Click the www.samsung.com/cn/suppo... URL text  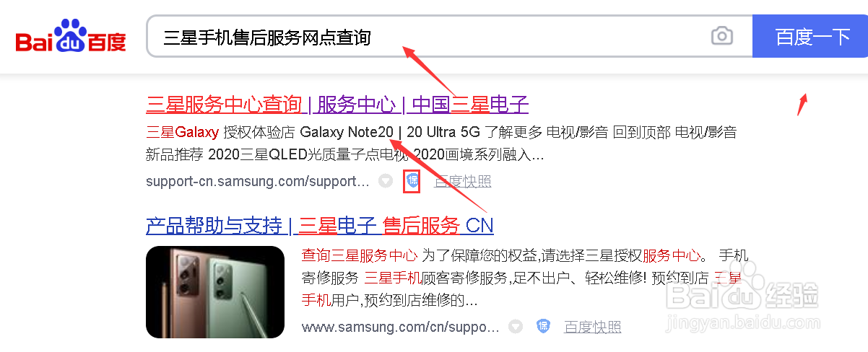coord(400,327)
